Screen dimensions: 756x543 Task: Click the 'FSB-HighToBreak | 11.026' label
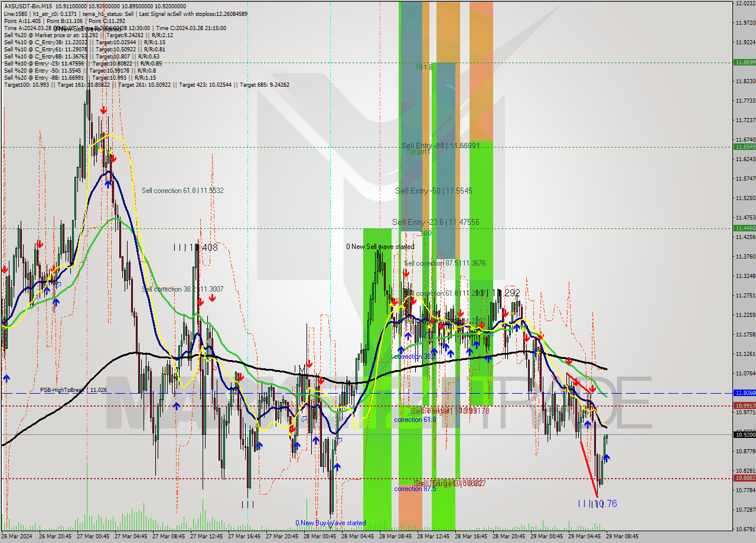74,390
